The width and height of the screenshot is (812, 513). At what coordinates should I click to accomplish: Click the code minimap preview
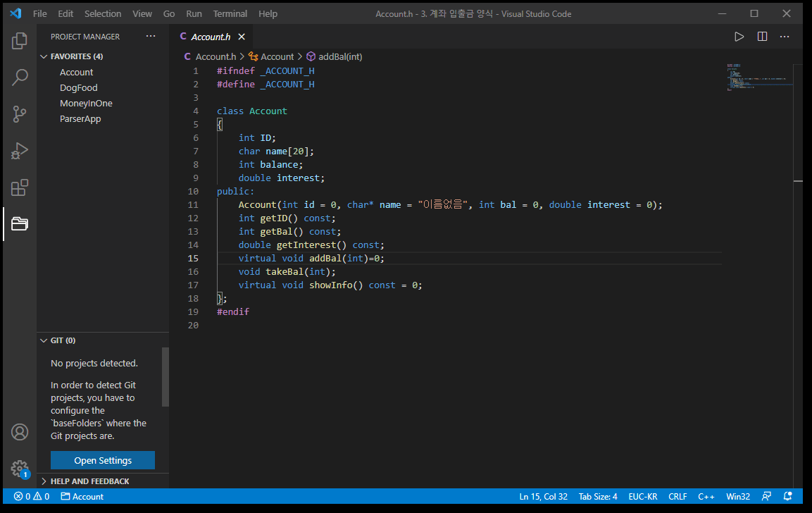[x=759, y=78]
